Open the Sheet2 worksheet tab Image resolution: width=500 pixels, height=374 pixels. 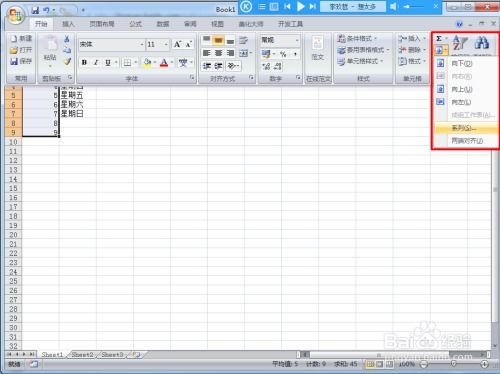tap(82, 355)
